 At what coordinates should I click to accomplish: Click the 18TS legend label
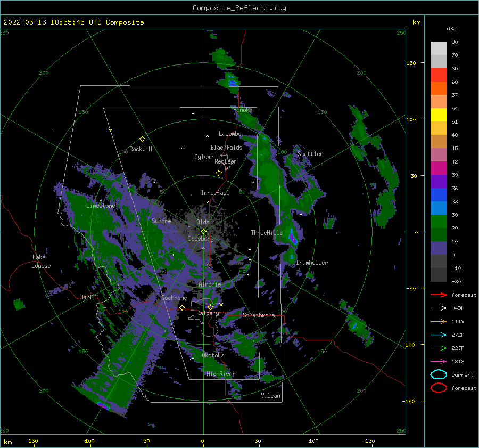(x=458, y=362)
